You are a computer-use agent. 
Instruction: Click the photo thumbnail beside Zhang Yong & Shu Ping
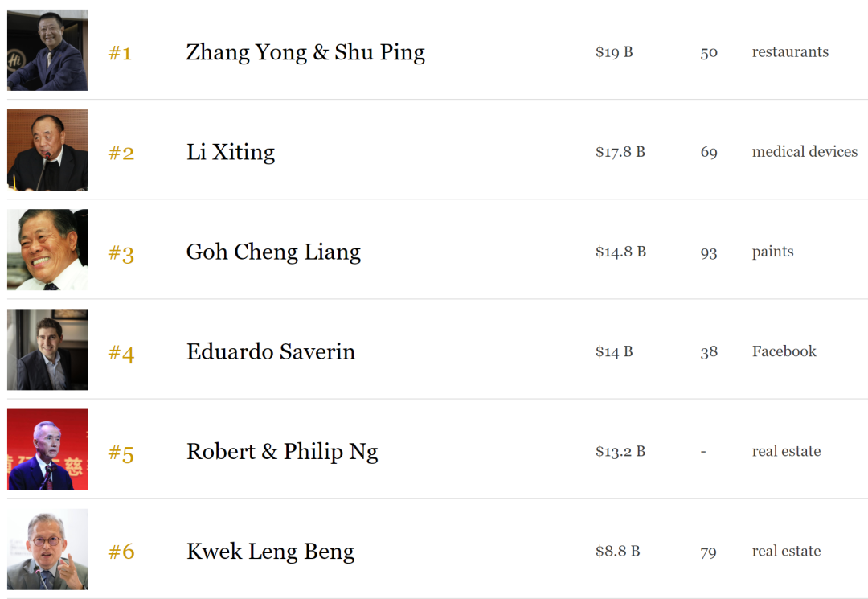pyautogui.click(x=47, y=50)
